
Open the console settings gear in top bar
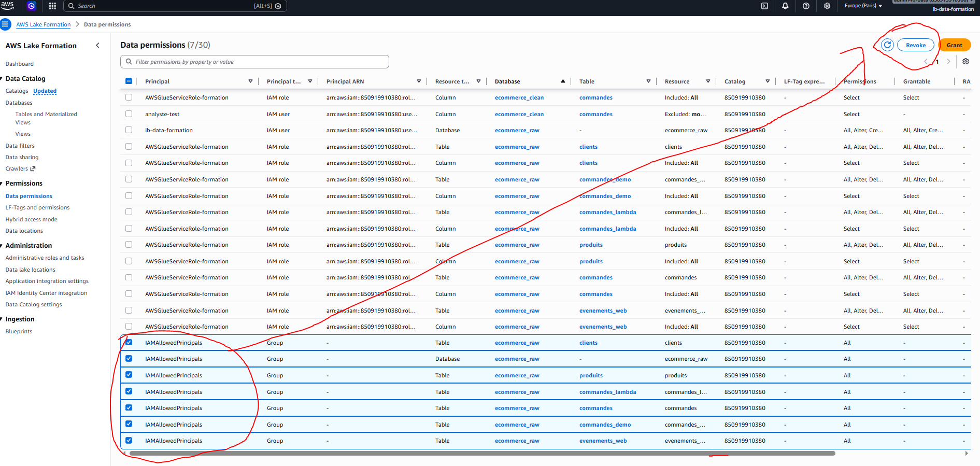coord(827,6)
